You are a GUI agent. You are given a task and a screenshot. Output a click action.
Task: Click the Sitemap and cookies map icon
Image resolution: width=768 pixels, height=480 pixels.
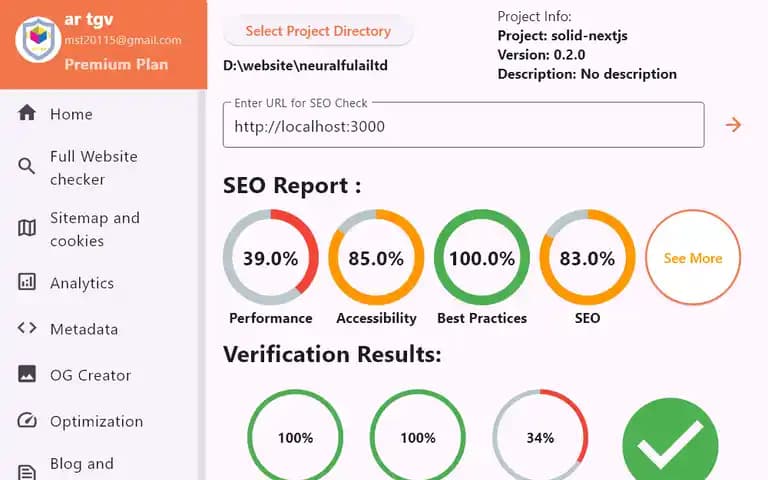(27, 229)
